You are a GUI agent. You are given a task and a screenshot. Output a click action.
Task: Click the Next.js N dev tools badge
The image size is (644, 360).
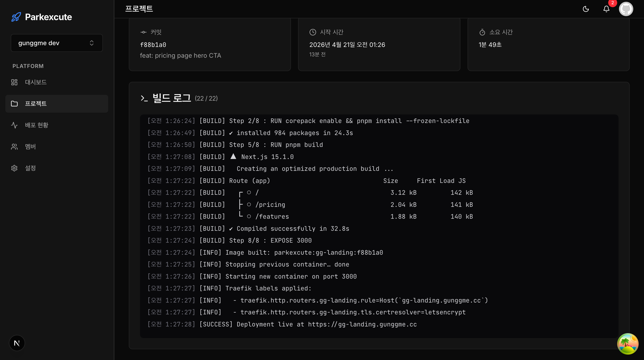(17, 343)
